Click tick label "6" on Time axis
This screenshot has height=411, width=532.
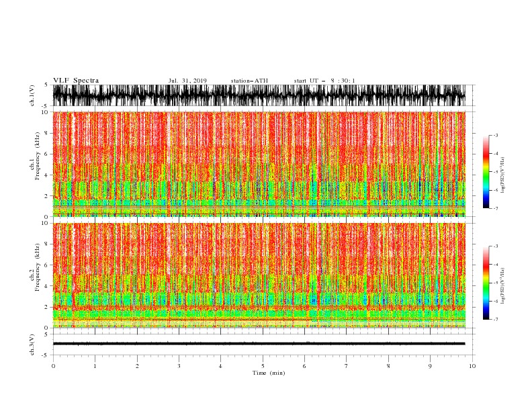click(x=304, y=366)
